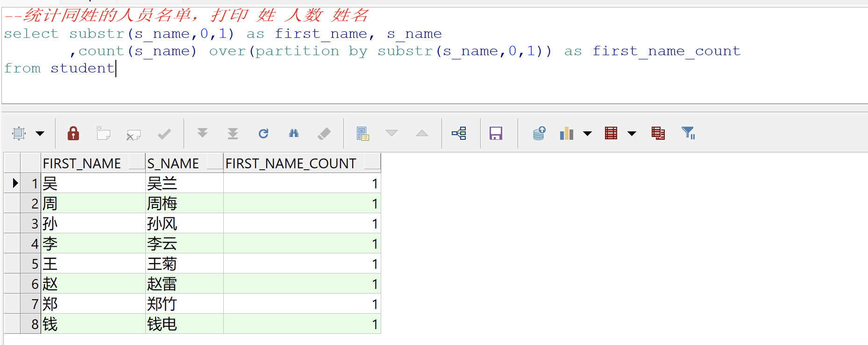Viewport: 868px width, 345px height.
Task: Click the grid's top-left select-all corner cell
Action: [x=12, y=163]
